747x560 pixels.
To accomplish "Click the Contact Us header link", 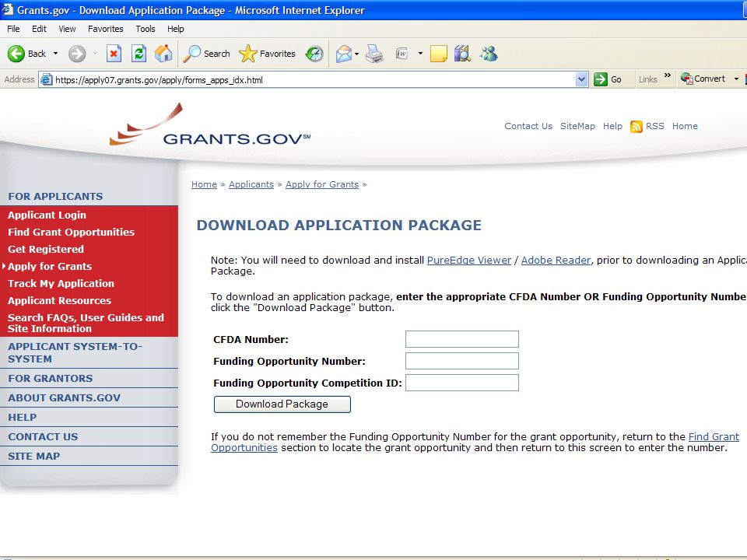I will click(528, 126).
